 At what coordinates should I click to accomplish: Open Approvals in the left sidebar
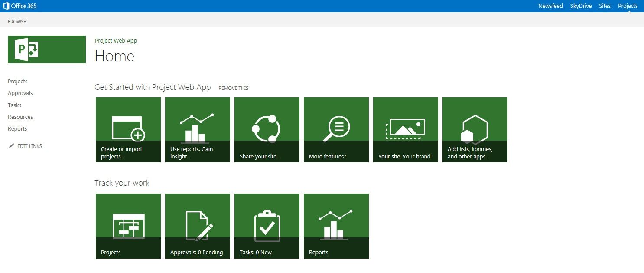20,93
